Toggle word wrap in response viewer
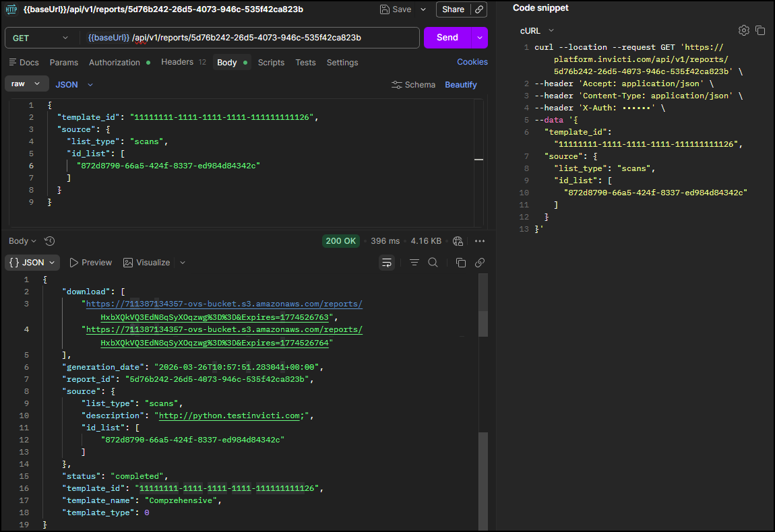Screen dimensions: 775x532 click(387, 263)
